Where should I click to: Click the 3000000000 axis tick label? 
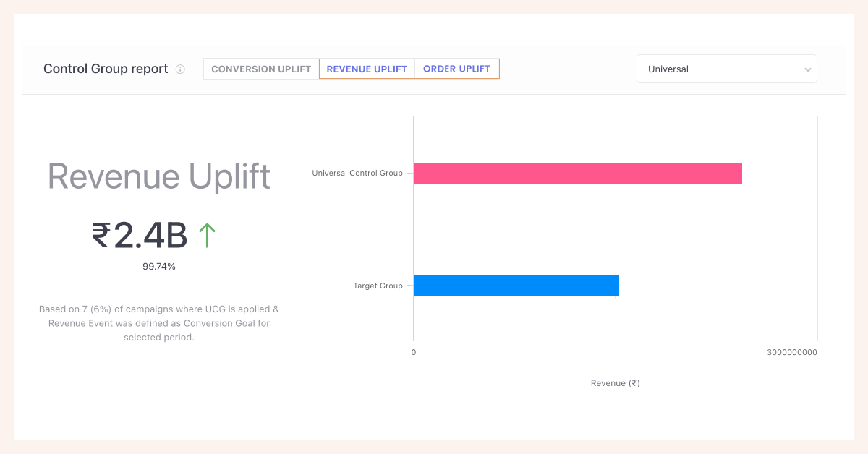click(x=791, y=353)
